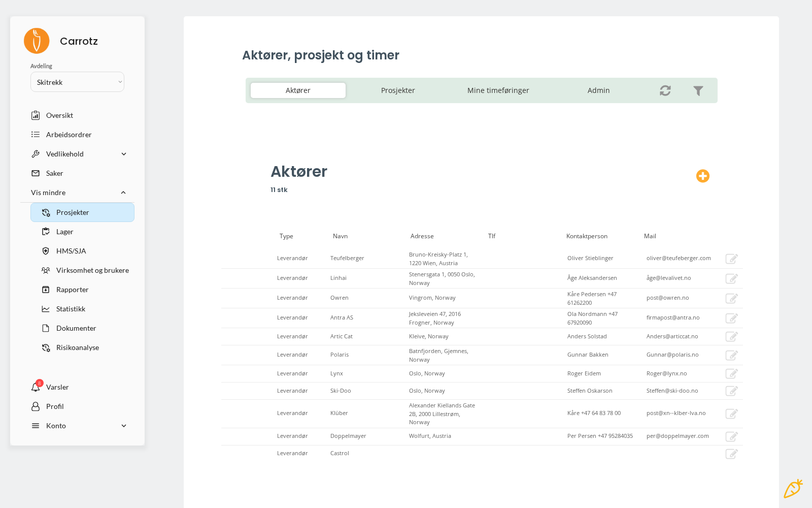The height and width of the screenshot is (508, 812).
Task: Expand the Vedlikehold submenu chevron
Action: coord(124,154)
